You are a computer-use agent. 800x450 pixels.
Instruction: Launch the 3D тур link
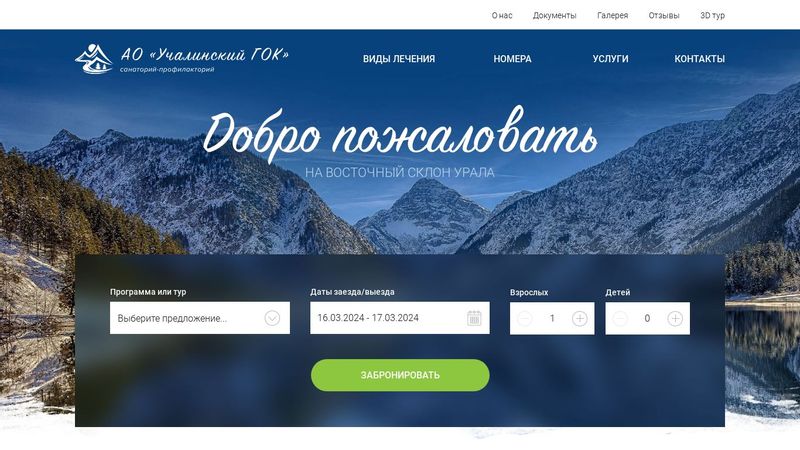pos(712,15)
